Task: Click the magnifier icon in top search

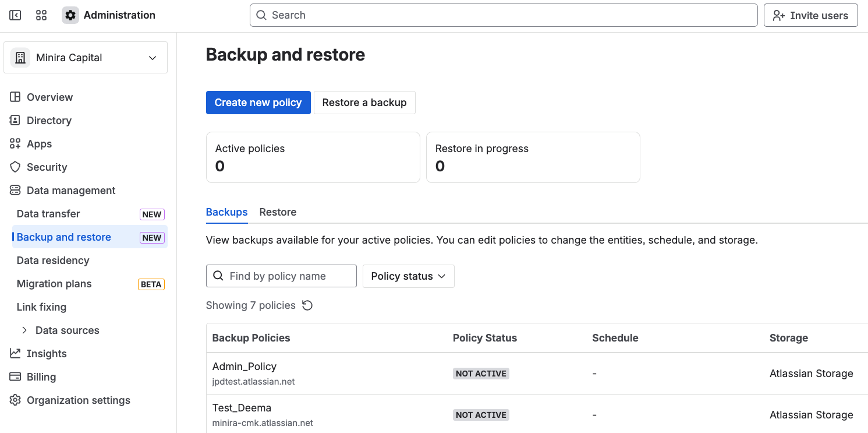Action: pos(262,15)
